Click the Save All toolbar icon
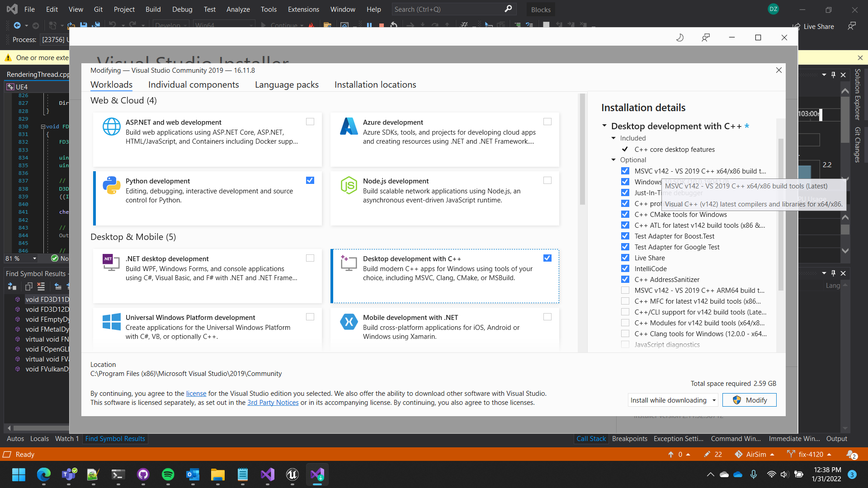 pos(96,25)
